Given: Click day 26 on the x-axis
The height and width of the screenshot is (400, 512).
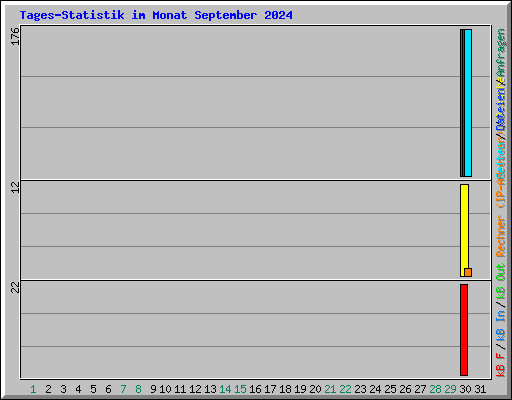Looking at the screenshot, I should [405, 389].
